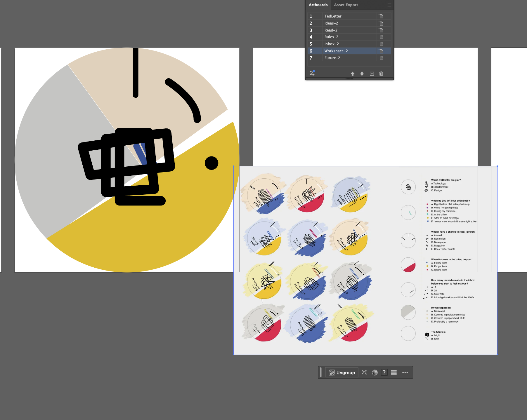This screenshot has width=527, height=420.
Task: Click the black dot on yellow shape
Action: 212,163
